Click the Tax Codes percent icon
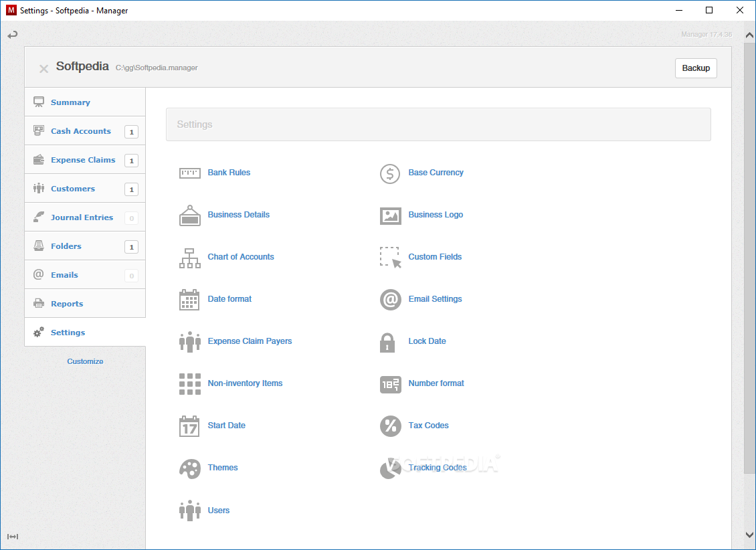This screenshot has width=756, height=550. (390, 426)
